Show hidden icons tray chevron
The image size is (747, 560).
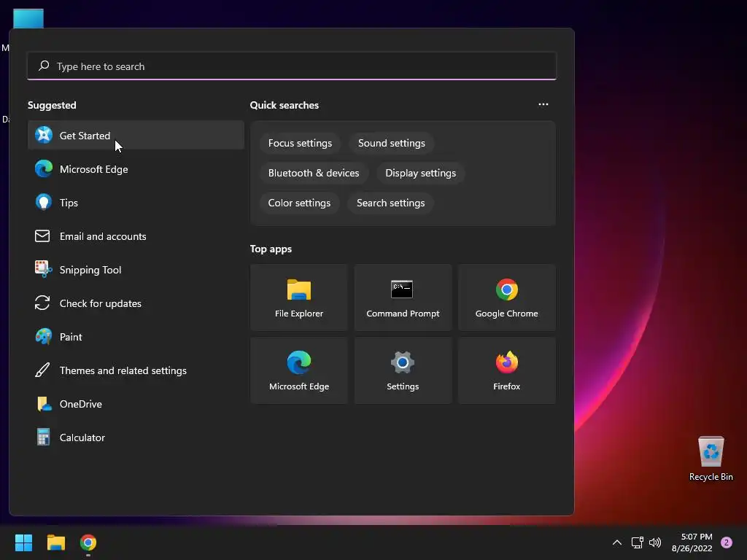[x=617, y=542]
